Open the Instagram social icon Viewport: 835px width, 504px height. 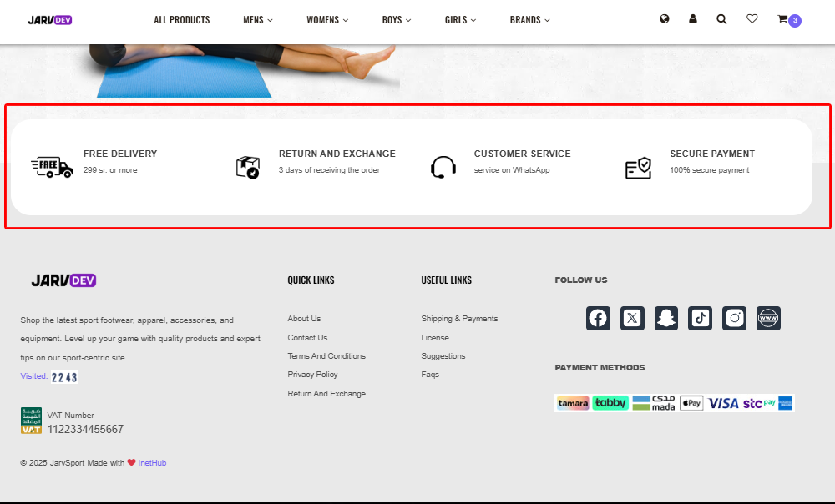[735, 318]
